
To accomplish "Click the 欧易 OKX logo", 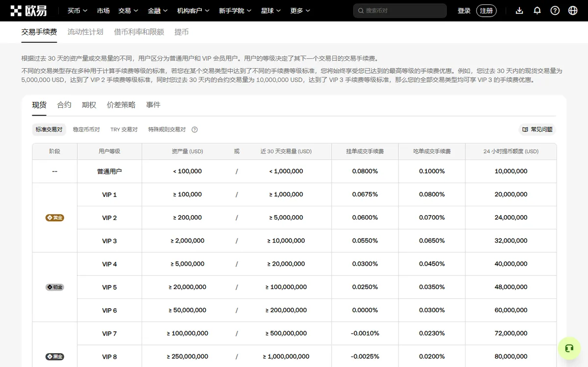I will point(29,10).
